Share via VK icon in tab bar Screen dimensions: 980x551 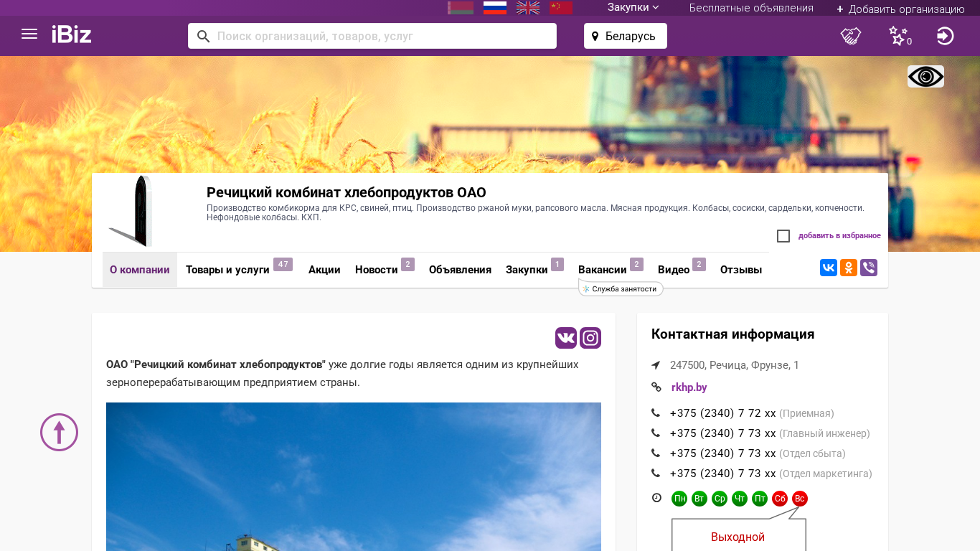click(x=829, y=268)
